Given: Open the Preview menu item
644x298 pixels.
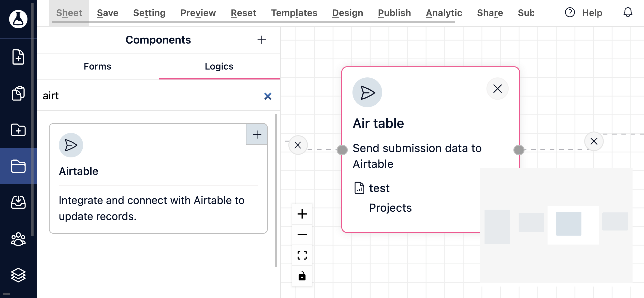Looking at the screenshot, I should 198,13.
